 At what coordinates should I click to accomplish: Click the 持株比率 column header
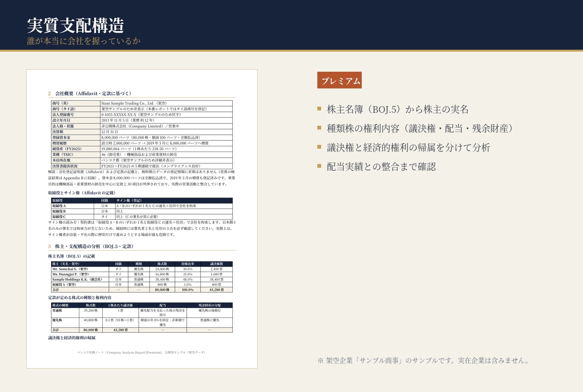pyautogui.click(x=188, y=264)
